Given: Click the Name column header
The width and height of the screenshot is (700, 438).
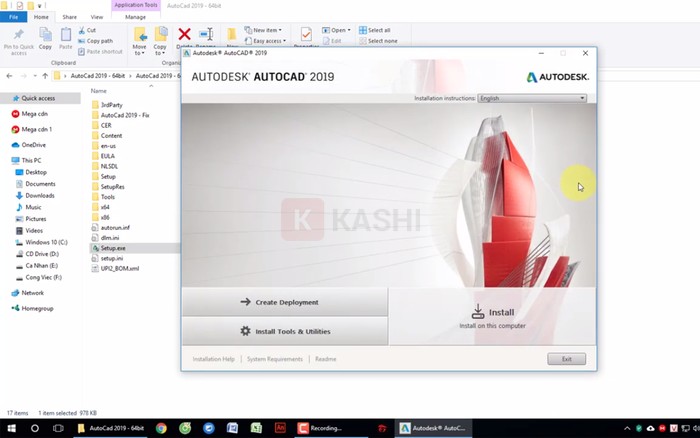Looking at the screenshot, I should coord(99,91).
